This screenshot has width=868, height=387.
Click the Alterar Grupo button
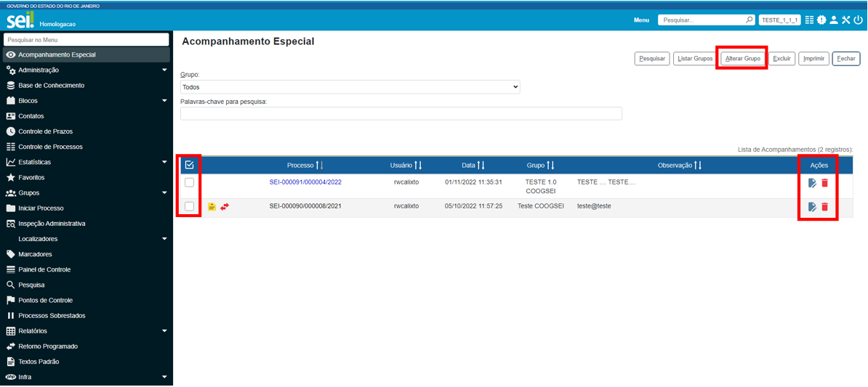point(742,58)
